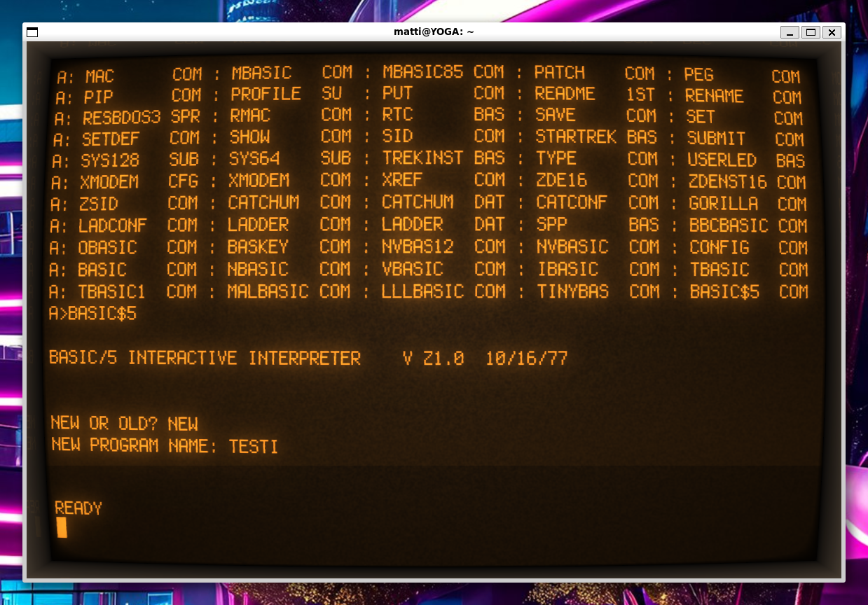Image resolution: width=868 pixels, height=605 pixels.
Task: Close the matti@YOGA terminal window
Action: coord(832,32)
